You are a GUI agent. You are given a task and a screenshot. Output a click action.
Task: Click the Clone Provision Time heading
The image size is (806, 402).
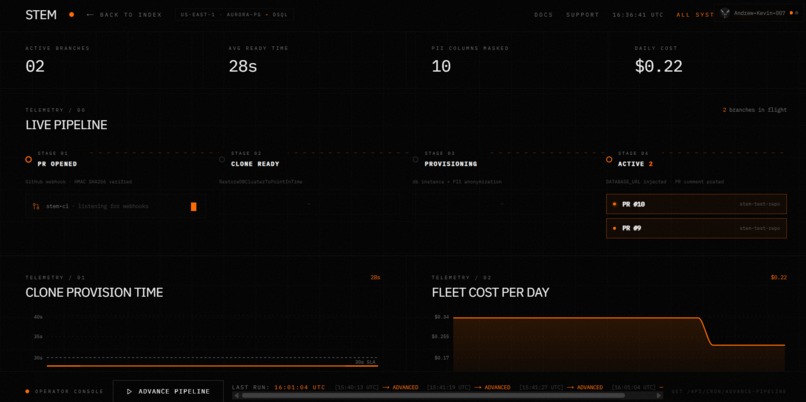point(94,293)
